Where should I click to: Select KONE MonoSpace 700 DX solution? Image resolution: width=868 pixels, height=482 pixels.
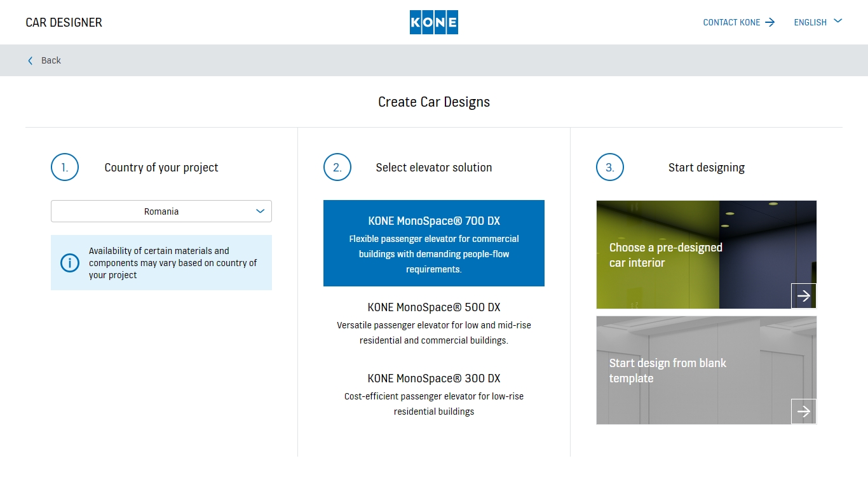434,243
